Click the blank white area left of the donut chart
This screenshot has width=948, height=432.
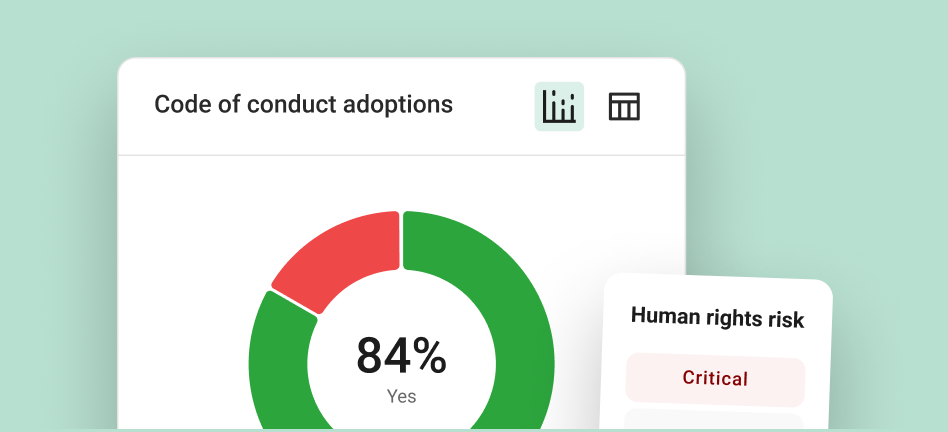click(180, 300)
